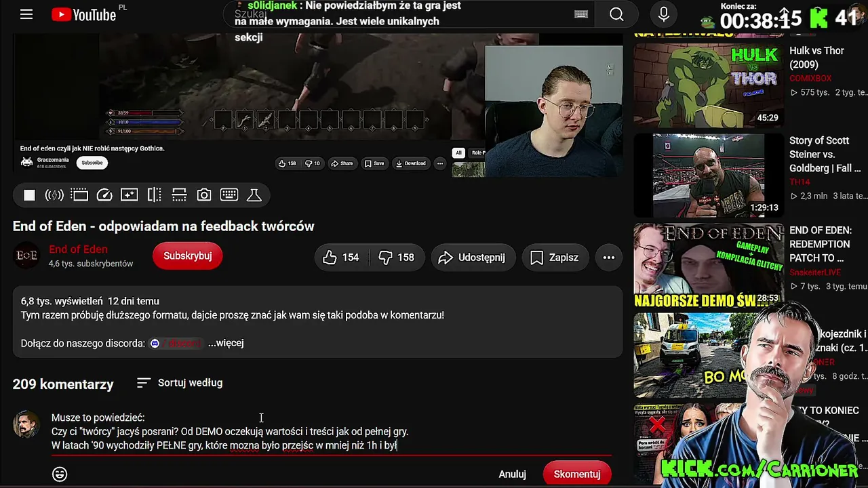Open the Scott Steiner vs. Goldberg thumbnail
The width and height of the screenshot is (868, 488).
click(709, 175)
